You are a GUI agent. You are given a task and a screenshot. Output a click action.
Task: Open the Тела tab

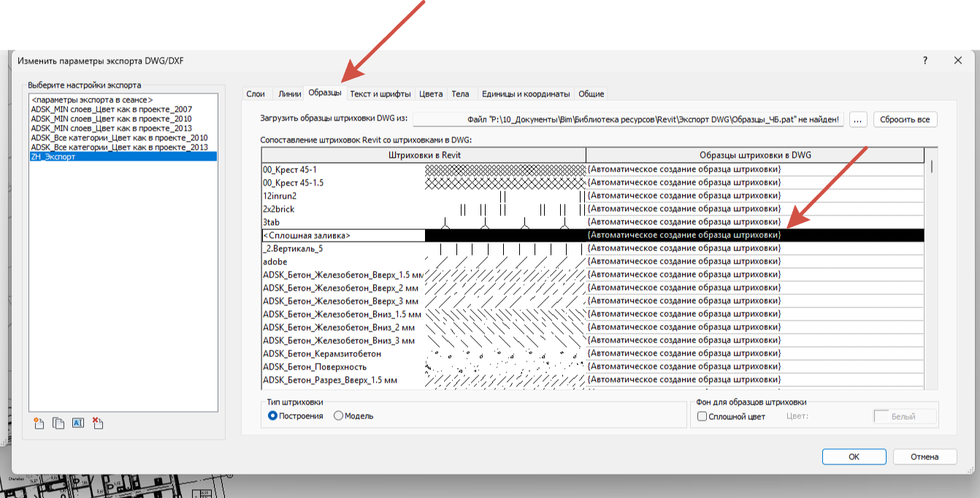pos(460,94)
